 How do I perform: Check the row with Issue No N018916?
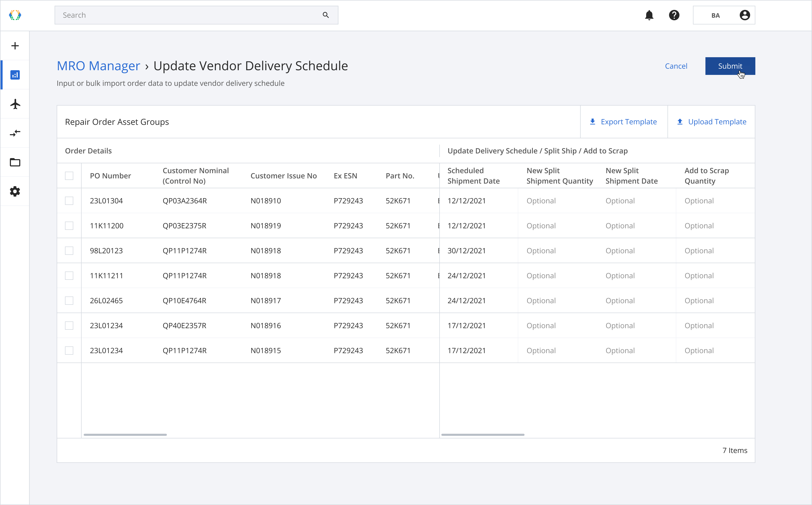69,326
